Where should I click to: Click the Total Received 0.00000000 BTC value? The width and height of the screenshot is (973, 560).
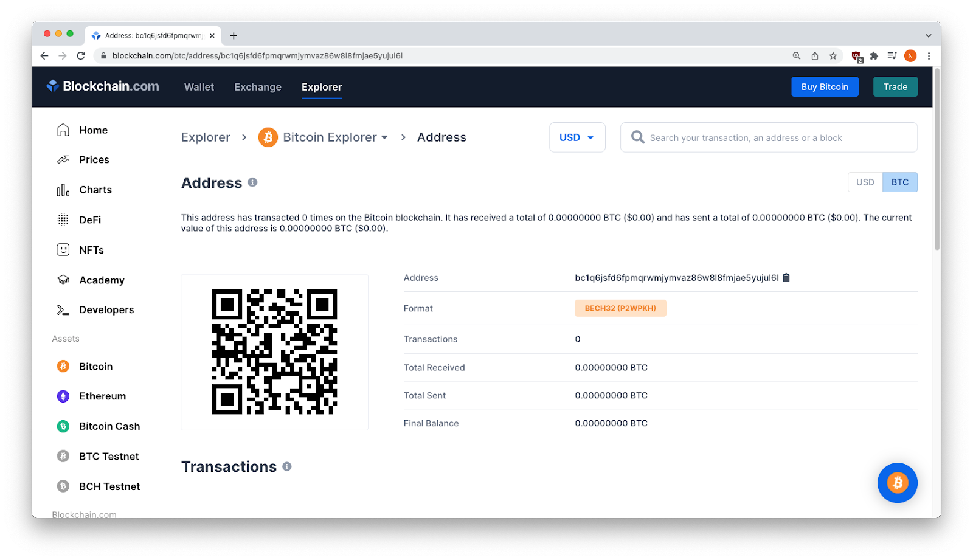pyautogui.click(x=611, y=367)
